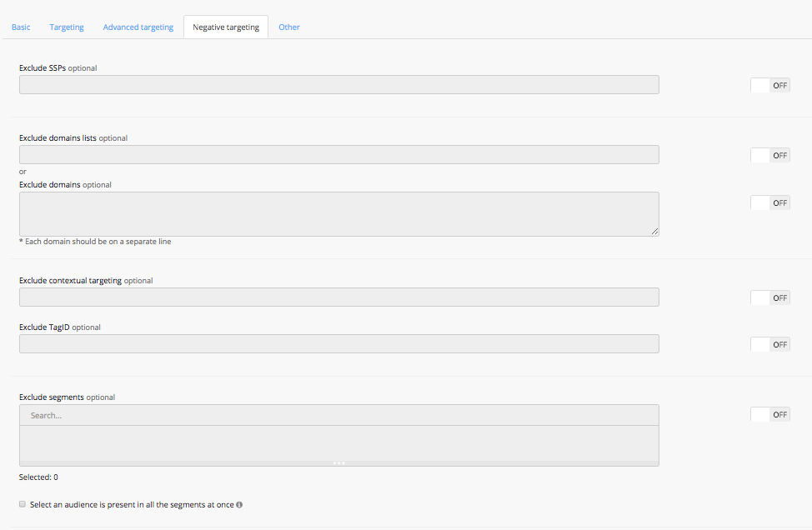Turn on the Exclude domains toggle
Image resolution: width=812 pixels, height=530 pixels.
click(x=769, y=202)
